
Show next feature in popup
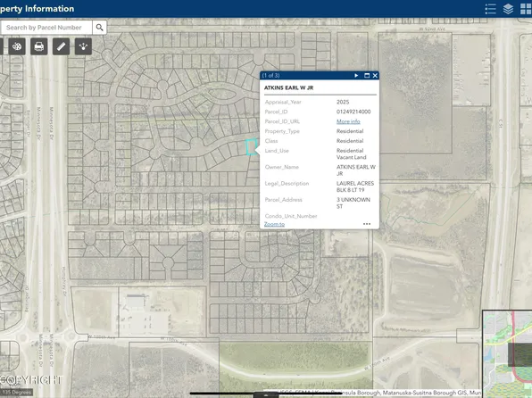click(356, 75)
